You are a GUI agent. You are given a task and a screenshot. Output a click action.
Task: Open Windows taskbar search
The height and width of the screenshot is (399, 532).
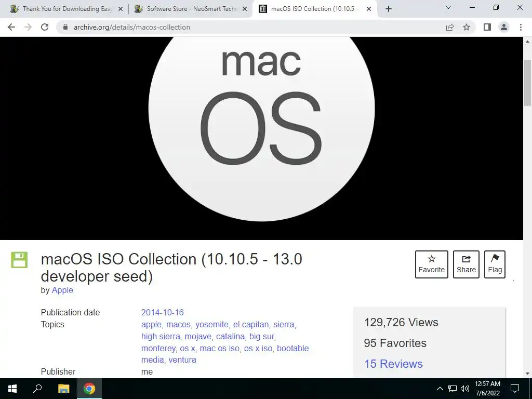[37, 389]
